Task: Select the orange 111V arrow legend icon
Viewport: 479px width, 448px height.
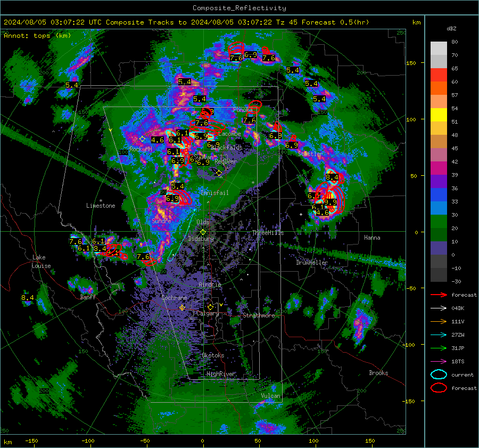Action: 439,321
